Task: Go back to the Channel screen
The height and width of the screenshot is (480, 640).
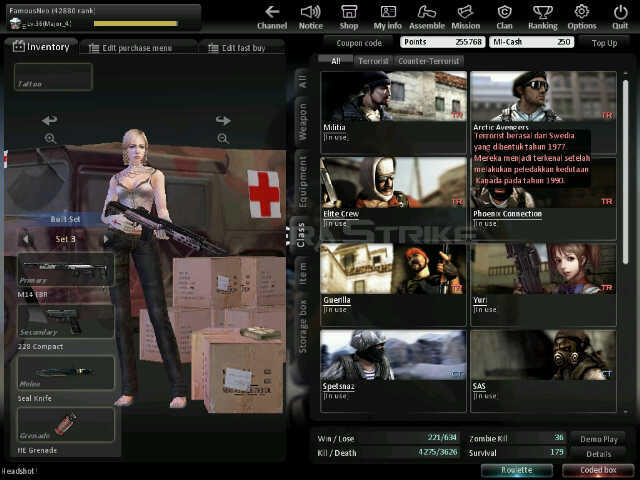Action: point(272,18)
